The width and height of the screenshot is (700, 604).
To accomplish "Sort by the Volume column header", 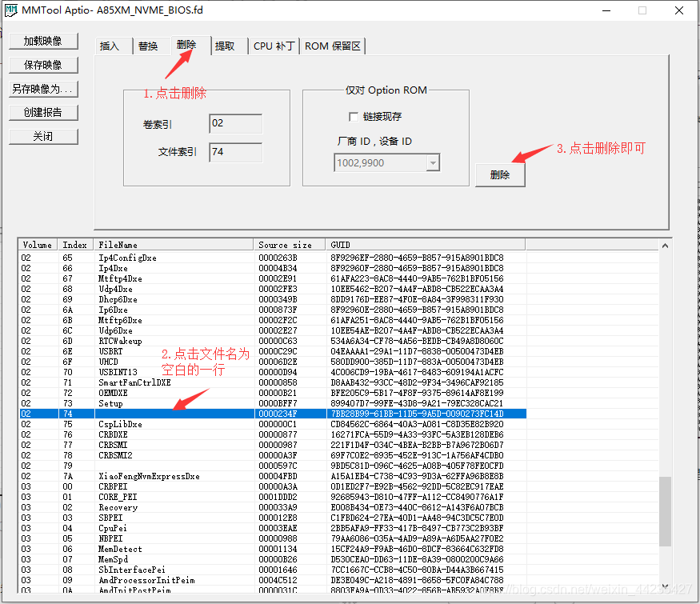I will tap(38, 245).
